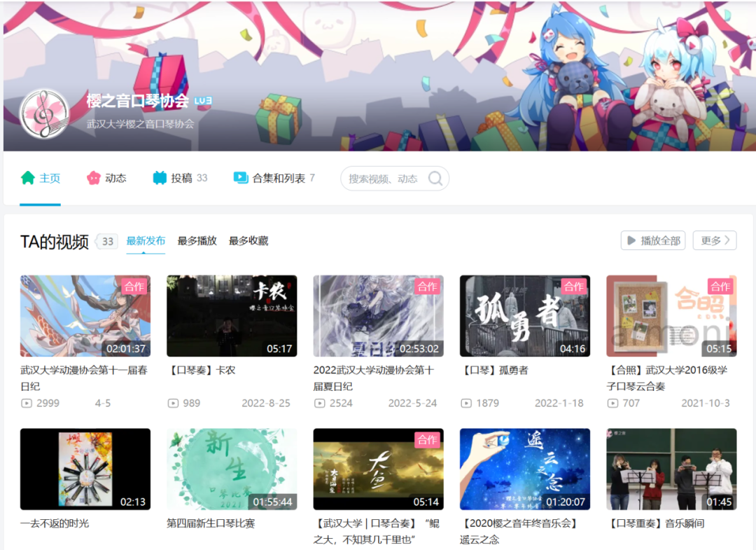Image resolution: width=756 pixels, height=550 pixels.
Task: Click the 投稿 count number 33
Action: pos(202,178)
